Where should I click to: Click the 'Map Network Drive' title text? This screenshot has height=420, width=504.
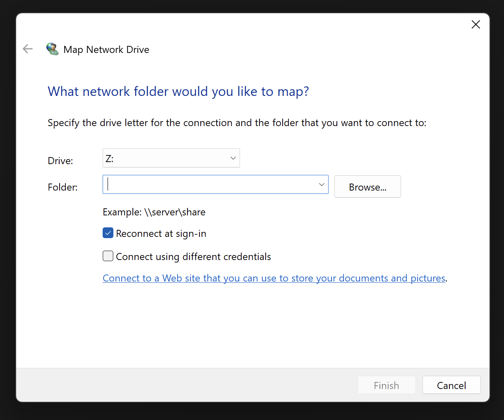click(106, 50)
